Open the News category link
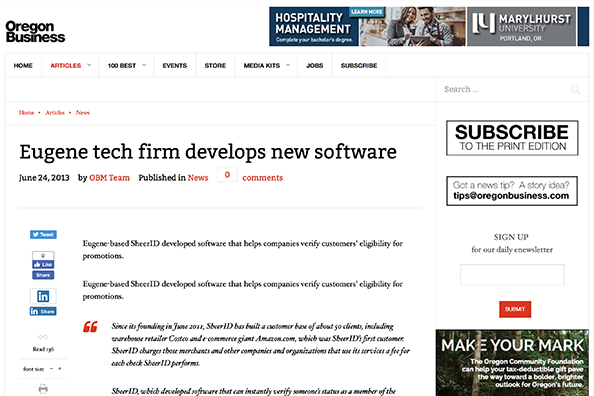Image resolution: width=594 pixels, height=396 pixels. pos(198,178)
